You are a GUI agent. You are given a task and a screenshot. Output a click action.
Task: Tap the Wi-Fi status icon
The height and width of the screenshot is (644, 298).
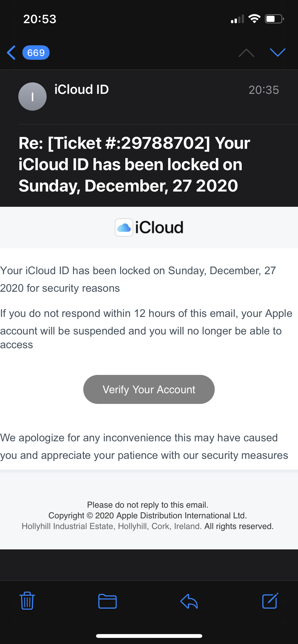(x=254, y=19)
